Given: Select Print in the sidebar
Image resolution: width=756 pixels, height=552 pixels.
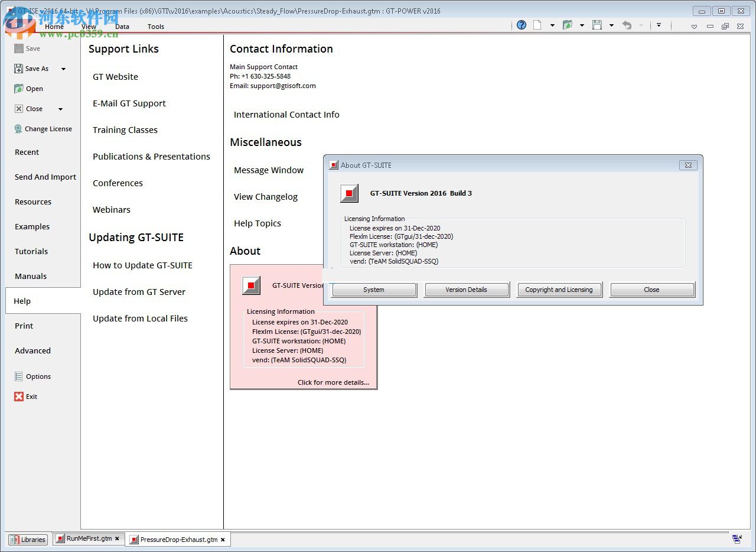Looking at the screenshot, I should [24, 326].
